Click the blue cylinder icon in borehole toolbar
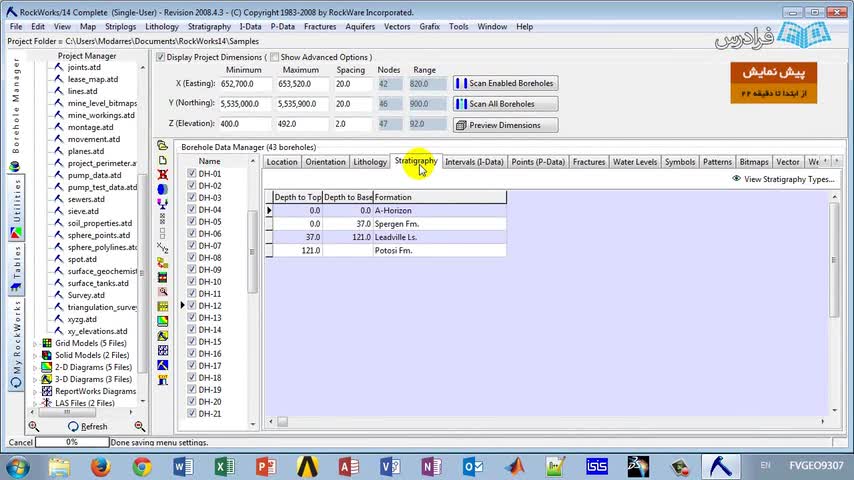 point(162,189)
